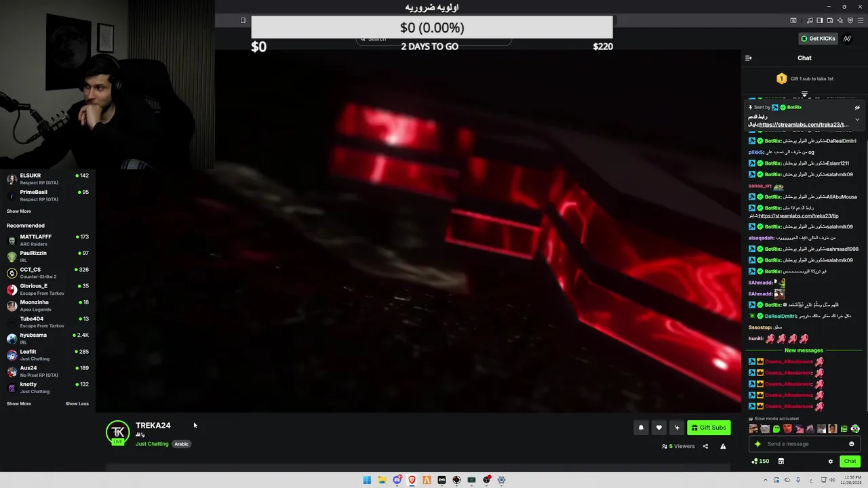Screen dimensions: 868x488
Task: Click Show Less under Recommended list
Action: [77, 403]
